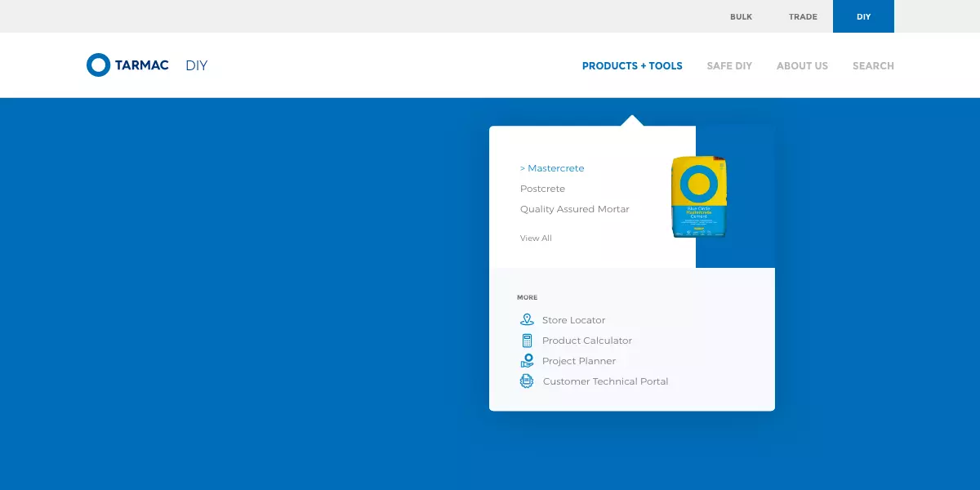980x490 pixels.
Task: Click the Mastercrete cement bag image
Action: 699,197
